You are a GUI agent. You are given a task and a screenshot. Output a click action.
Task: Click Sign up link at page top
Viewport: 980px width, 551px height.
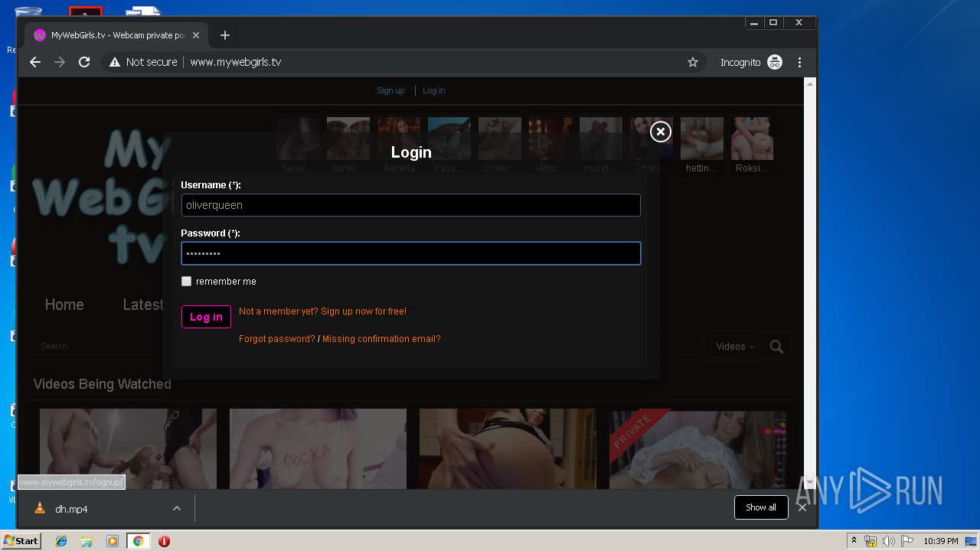[x=390, y=90]
